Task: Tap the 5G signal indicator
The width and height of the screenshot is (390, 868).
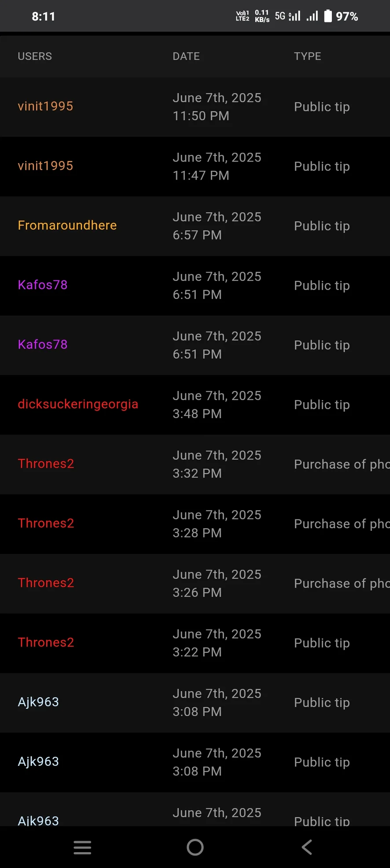Action: 287,16
